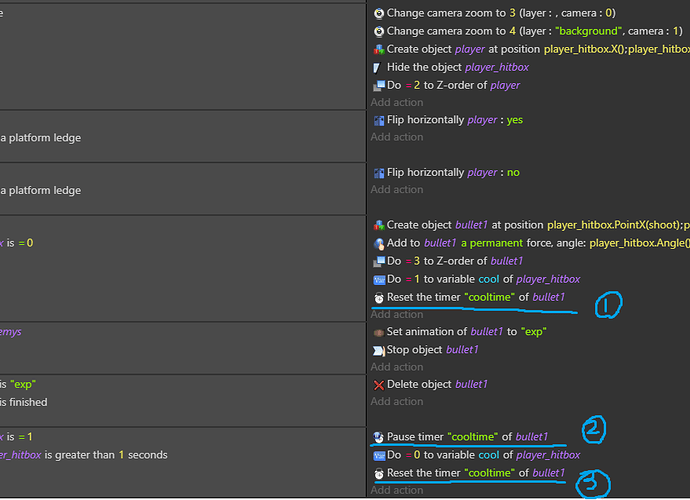Click condition 'is finished'
The image size is (690, 500).
coord(24,402)
